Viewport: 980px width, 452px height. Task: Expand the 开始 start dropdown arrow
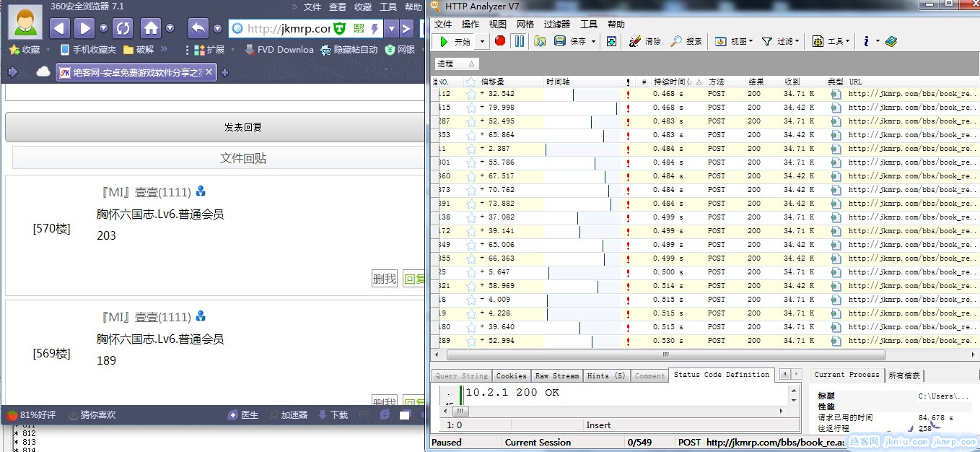[x=477, y=41]
